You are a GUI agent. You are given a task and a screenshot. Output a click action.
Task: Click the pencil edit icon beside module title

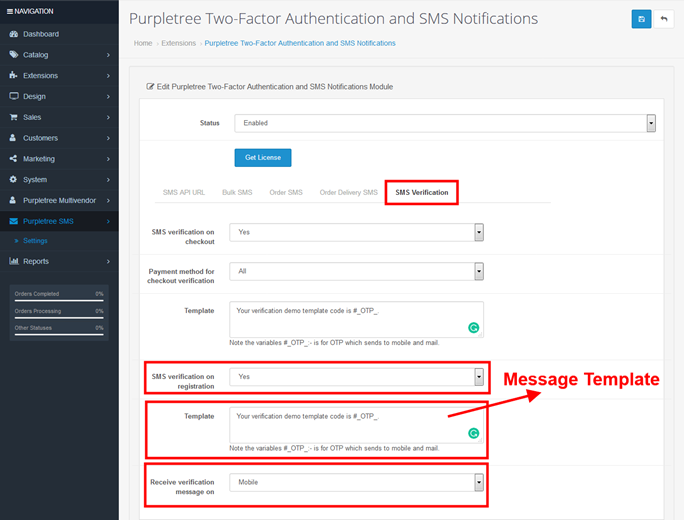click(x=150, y=86)
